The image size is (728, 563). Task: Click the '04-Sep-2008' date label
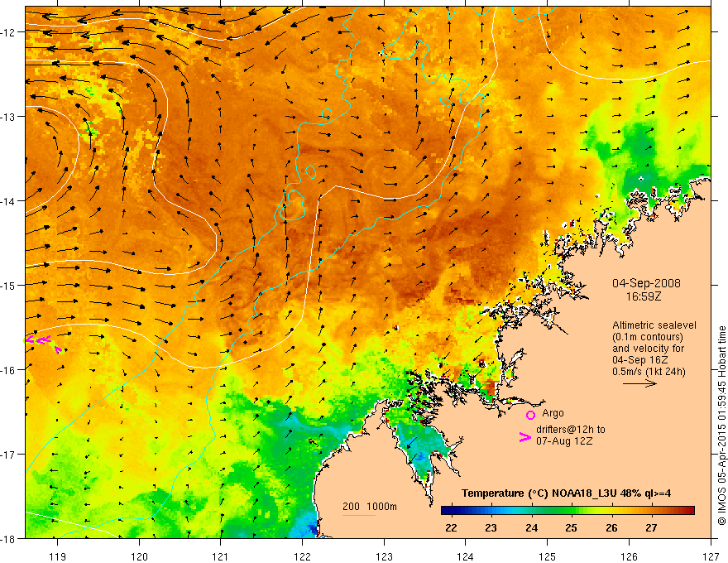[646, 283]
